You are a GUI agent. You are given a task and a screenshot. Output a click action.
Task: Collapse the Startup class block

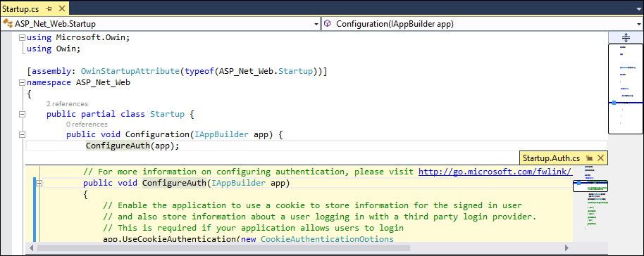pyautogui.click(x=22, y=115)
